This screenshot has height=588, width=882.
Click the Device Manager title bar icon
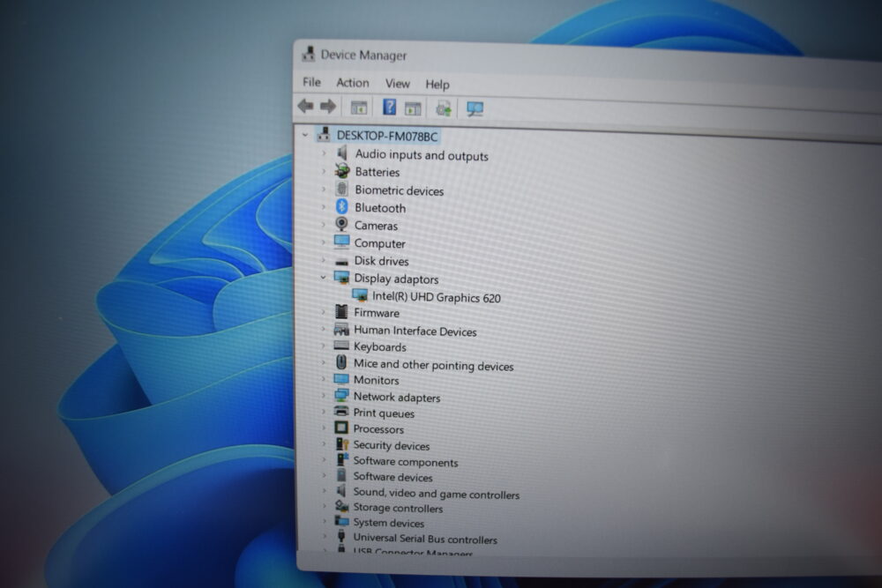pos(308,54)
